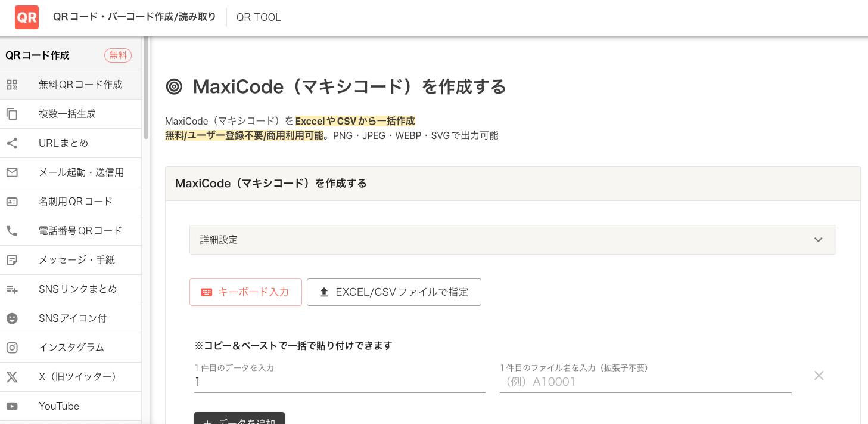Select the 無料QRコード作成 grid icon
This screenshot has width=868, height=424.
[x=12, y=85]
